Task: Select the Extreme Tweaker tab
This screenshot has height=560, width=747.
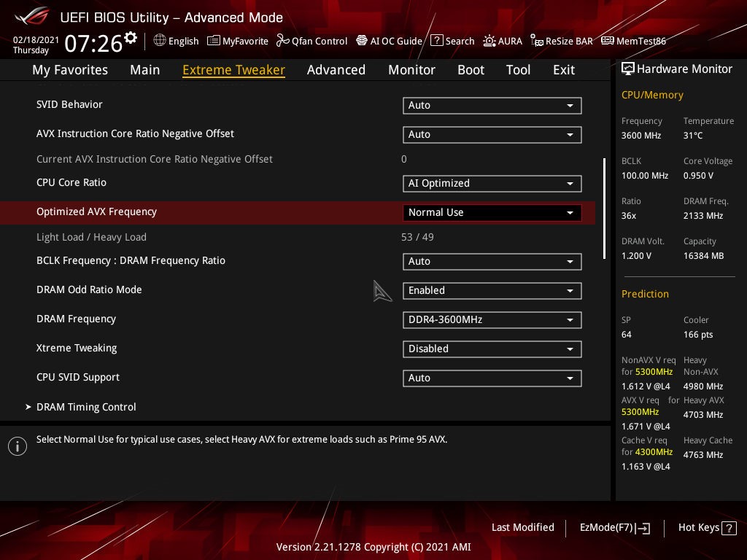Action: pyautogui.click(x=234, y=70)
